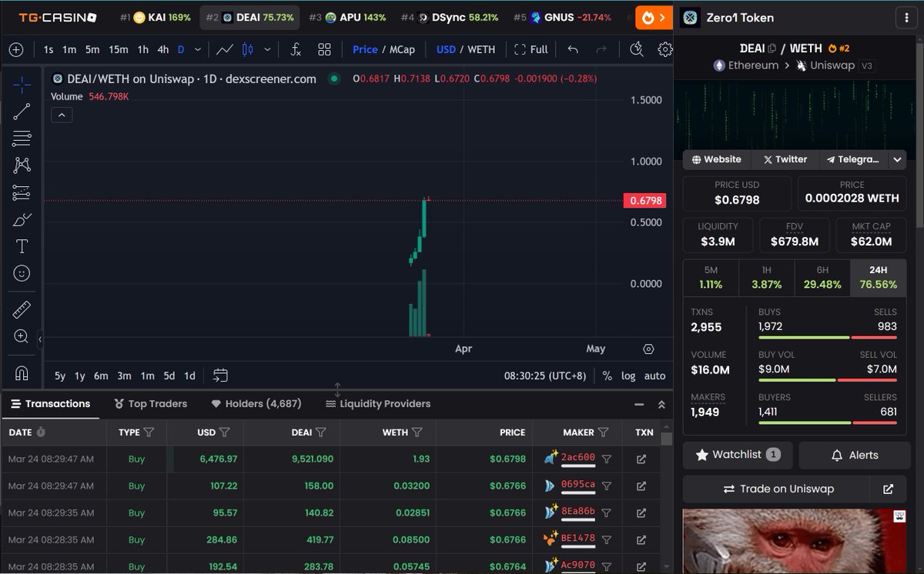Copy the DEAI token address

click(x=772, y=48)
